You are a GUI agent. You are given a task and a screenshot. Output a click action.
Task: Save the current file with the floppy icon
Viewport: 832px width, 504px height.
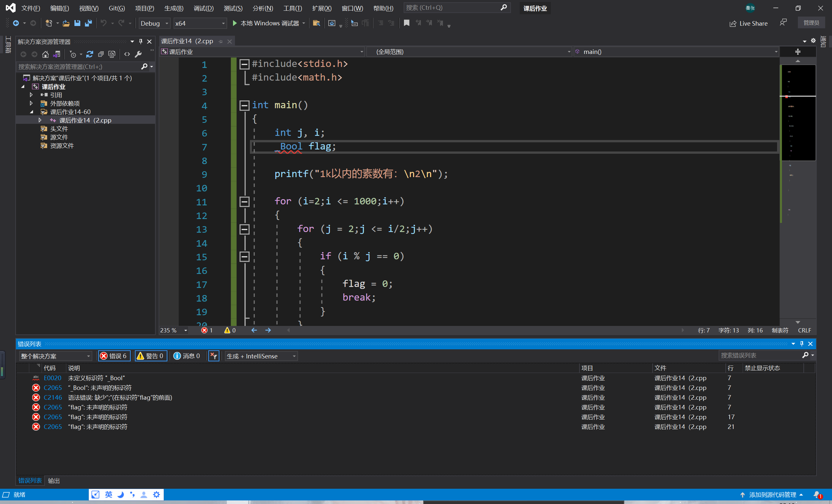(x=77, y=23)
